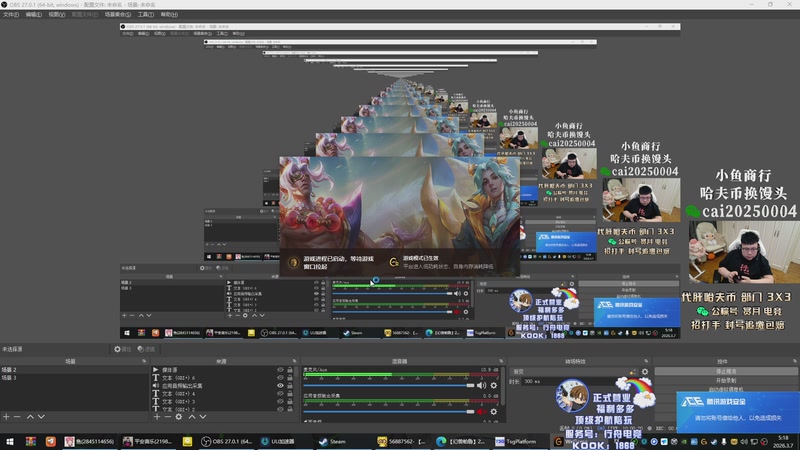The width and height of the screenshot is (800, 450).
Task: Move the scene down with the arrow
Action: (x=41, y=417)
